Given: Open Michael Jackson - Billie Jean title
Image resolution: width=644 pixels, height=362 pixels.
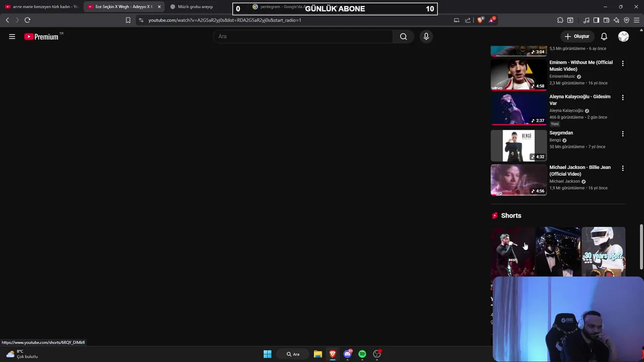Looking at the screenshot, I should [580, 170].
